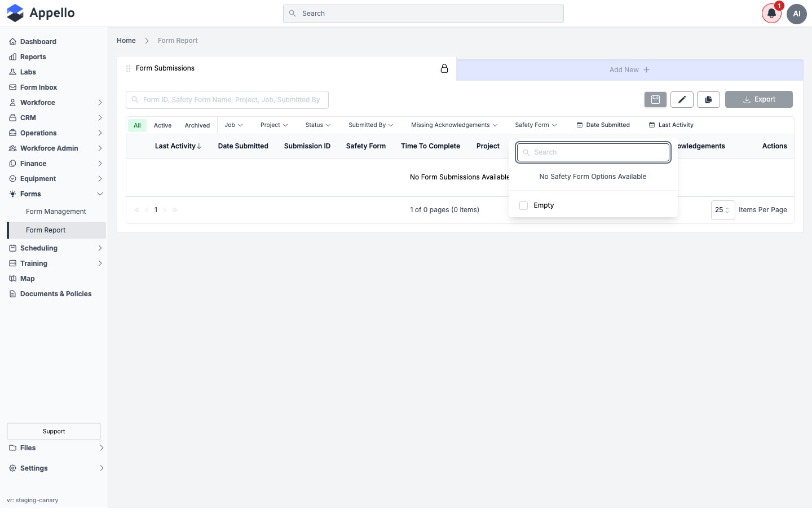Open the Missing Acknowledgements filter dropdown

click(x=454, y=125)
